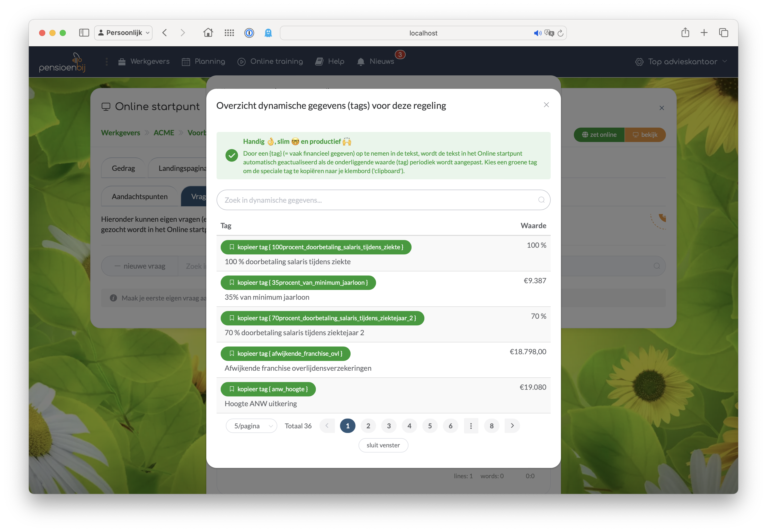Click the bekijk button
Screen dimensions: 767x532
(645, 135)
